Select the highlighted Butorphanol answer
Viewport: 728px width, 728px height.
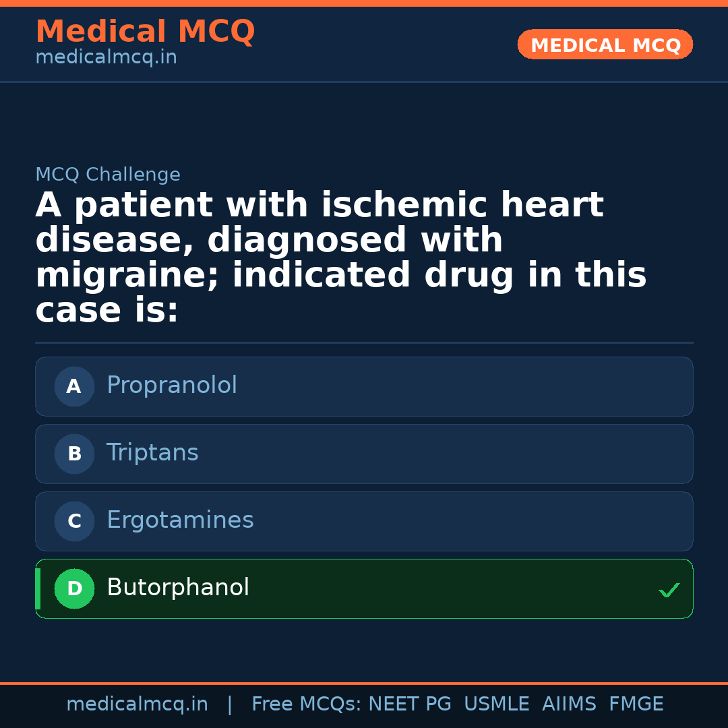tap(364, 588)
